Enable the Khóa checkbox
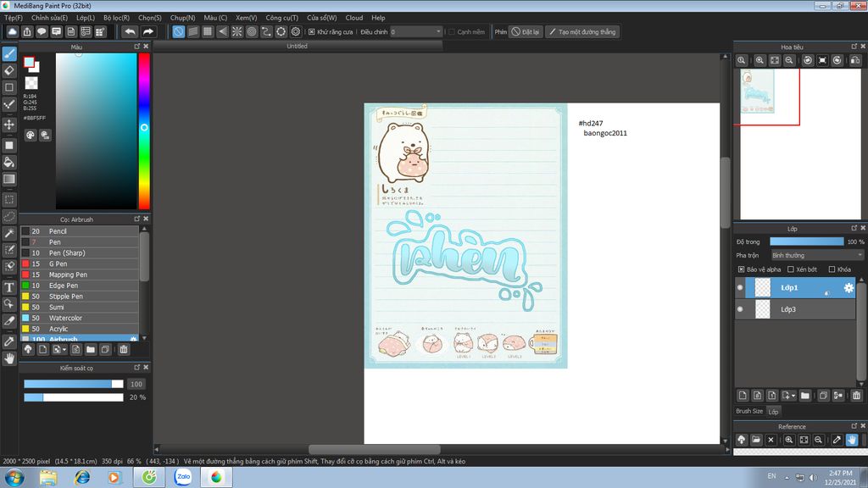This screenshot has height=488, width=868. point(832,269)
